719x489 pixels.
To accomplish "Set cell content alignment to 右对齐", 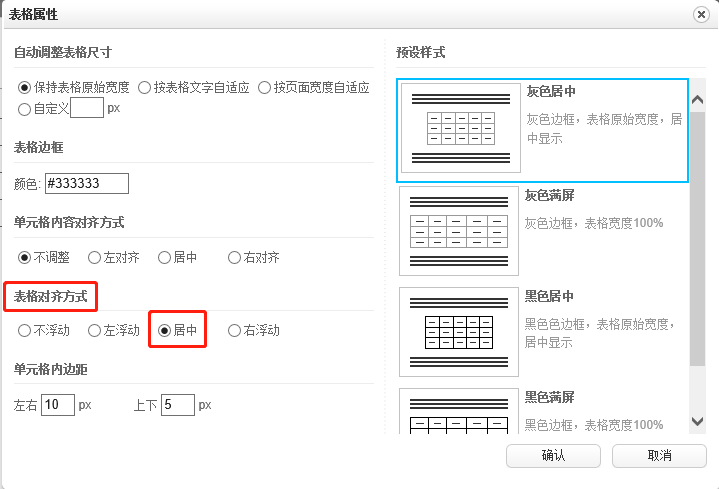I will (x=235, y=257).
